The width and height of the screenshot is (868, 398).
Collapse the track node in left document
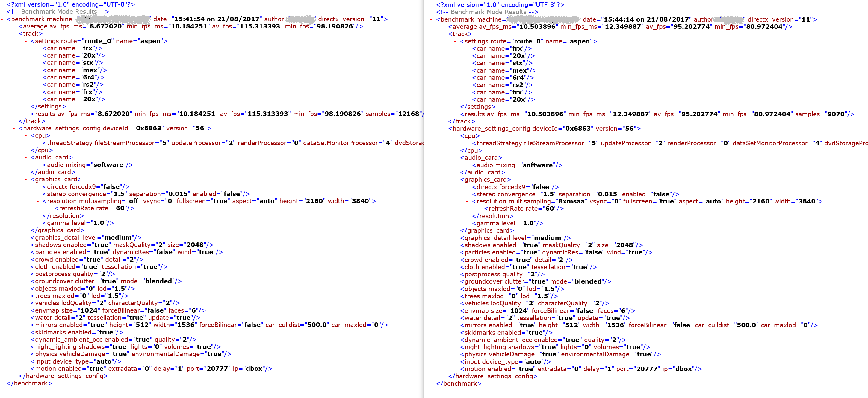point(14,34)
